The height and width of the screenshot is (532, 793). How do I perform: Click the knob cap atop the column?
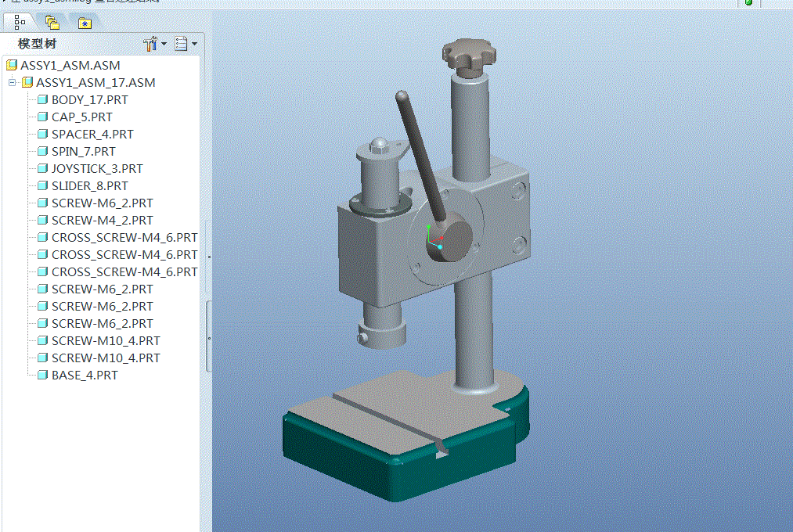469,55
